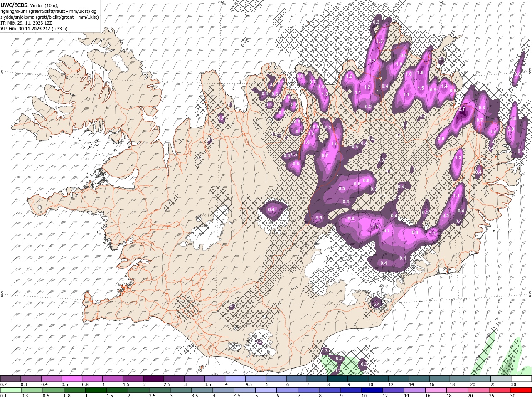Click the 'UWC/ECDS' heading in the title box
Screen dimensions: 532x399
[14, 5]
